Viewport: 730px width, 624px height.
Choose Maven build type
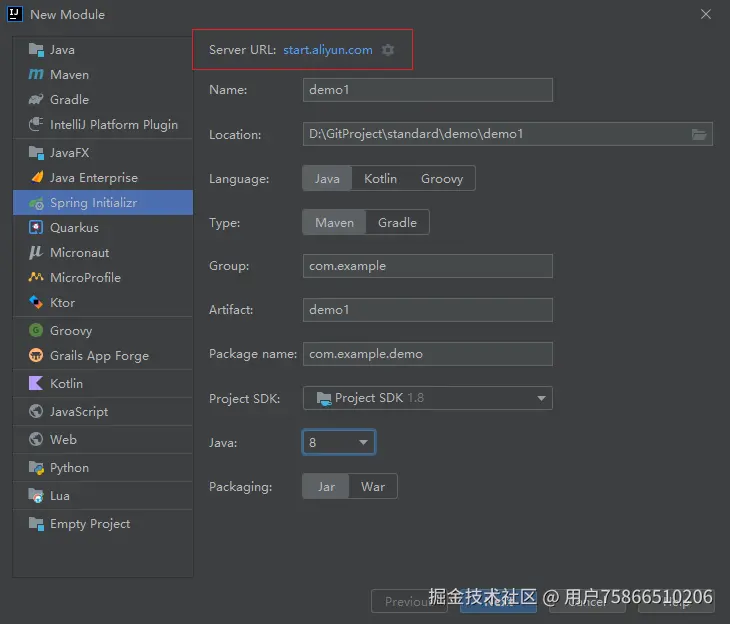[334, 223]
